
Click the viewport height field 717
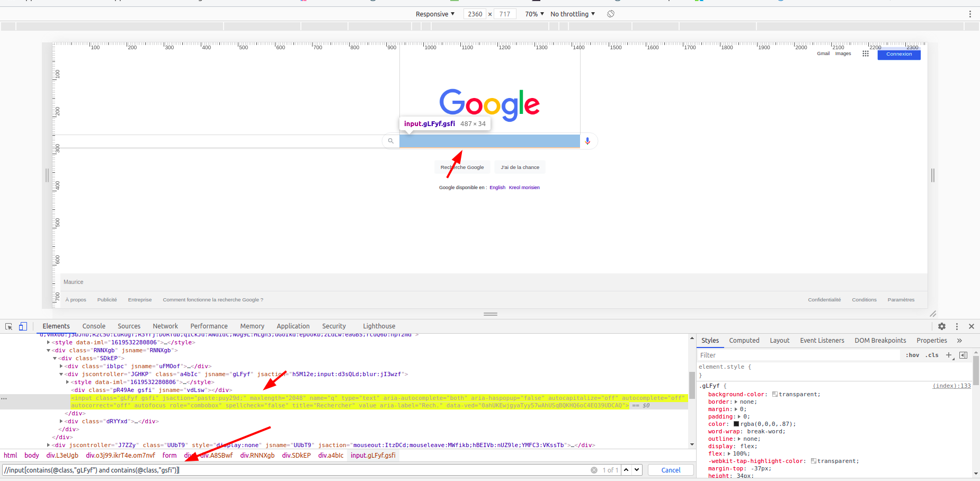505,14
